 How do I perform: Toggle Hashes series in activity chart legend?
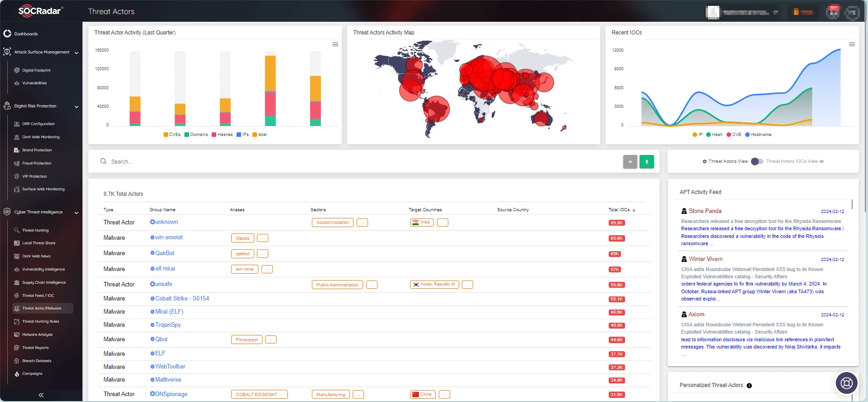[x=222, y=135]
